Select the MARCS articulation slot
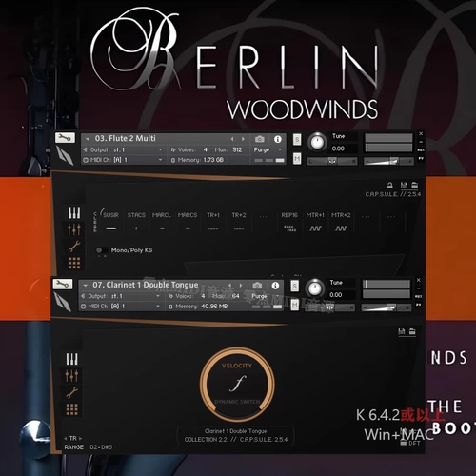The width and height of the screenshot is (476, 476). tap(188, 221)
